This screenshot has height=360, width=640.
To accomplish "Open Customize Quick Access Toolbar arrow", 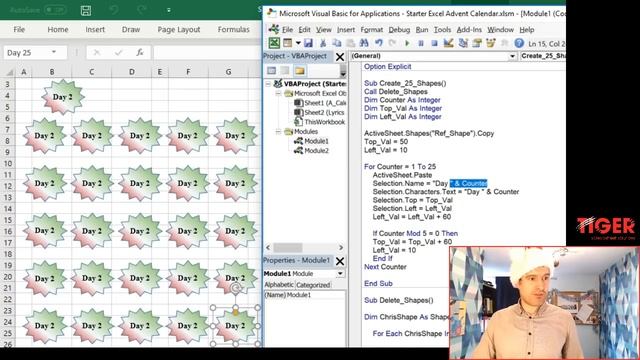I will click(x=169, y=10).
